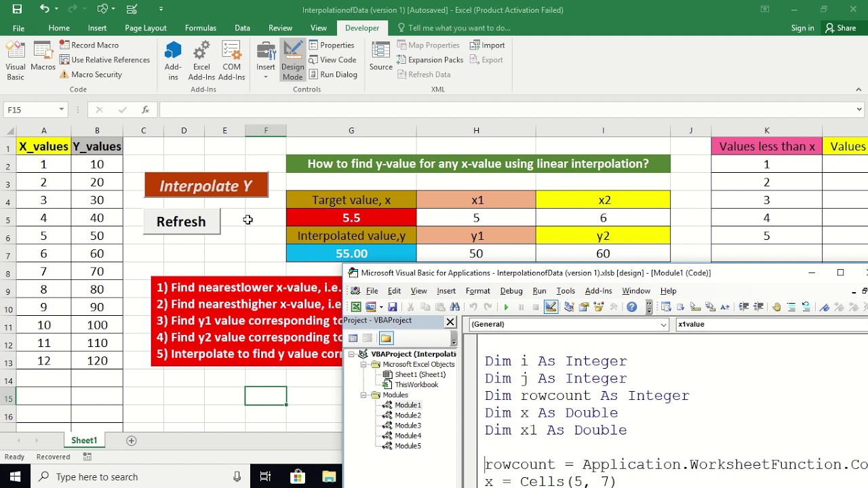Viewport: 868px width, 488px height.
Task: Click the VBA Help question mark icon
Action: click(x=632, y=307)
